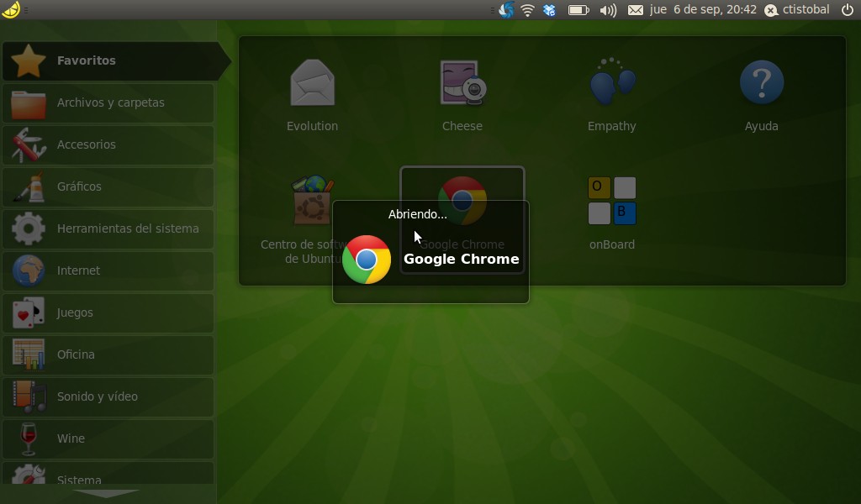The height and width of the screenshot is (504, 861).
Task: Launch the onBoard on-screen keyboard
Action: [x=612, y=213]
